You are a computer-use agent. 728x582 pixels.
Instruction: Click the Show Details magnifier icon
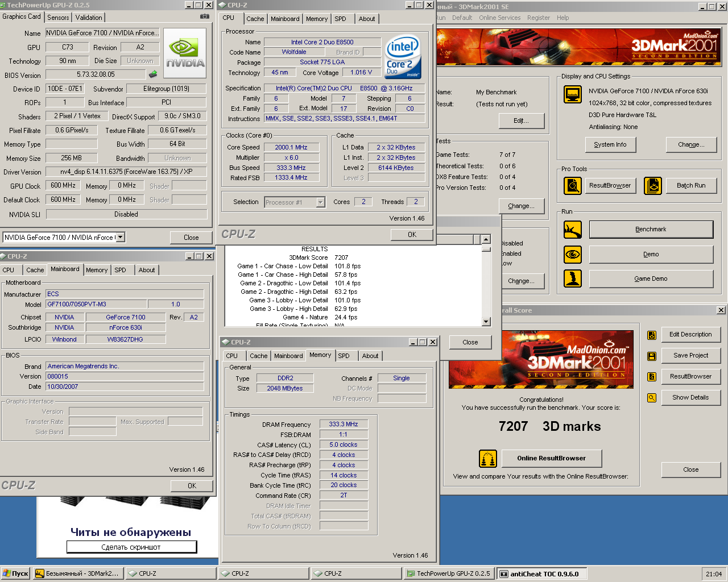point(652,398)
